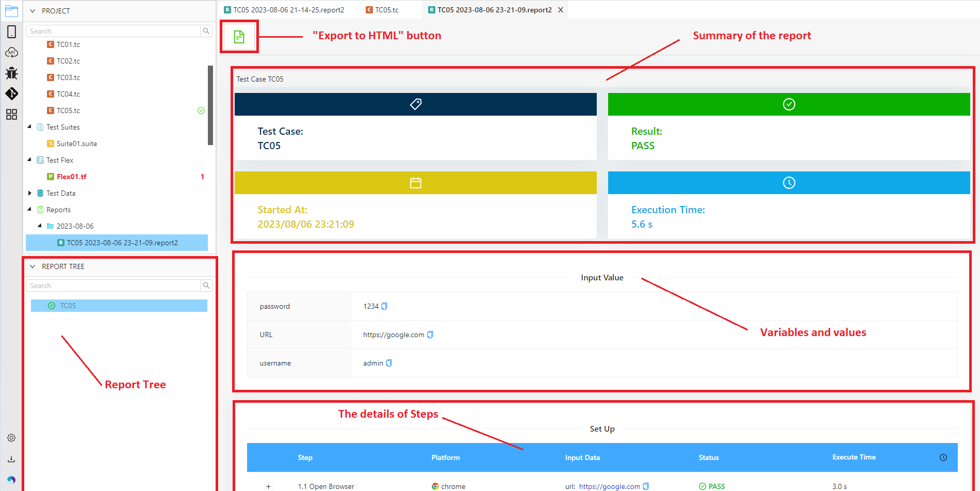Open the settings gear icon in sidebar

click(11, 438)
